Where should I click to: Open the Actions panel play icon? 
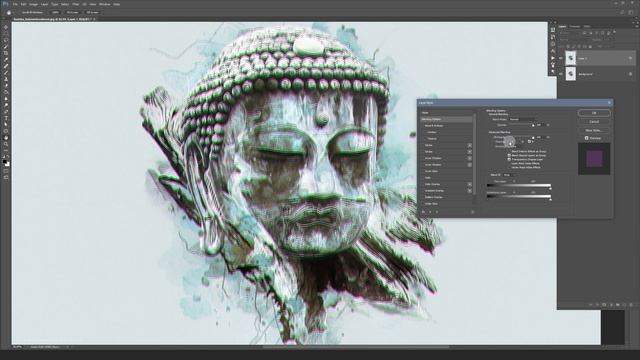pyautogui.click(x=553, y=58)
